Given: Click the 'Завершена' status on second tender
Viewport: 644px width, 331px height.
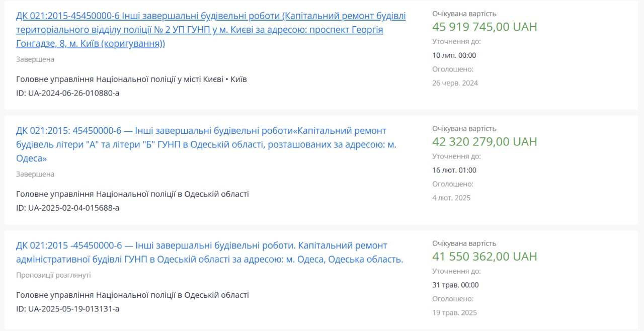Looking at the screenshot, I should tap(35, 174).
